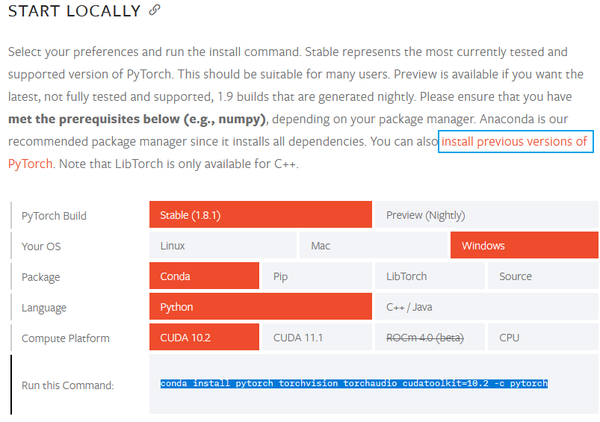Click the struck-out ROCm 4.0 (beta) option

coord(430,337)
